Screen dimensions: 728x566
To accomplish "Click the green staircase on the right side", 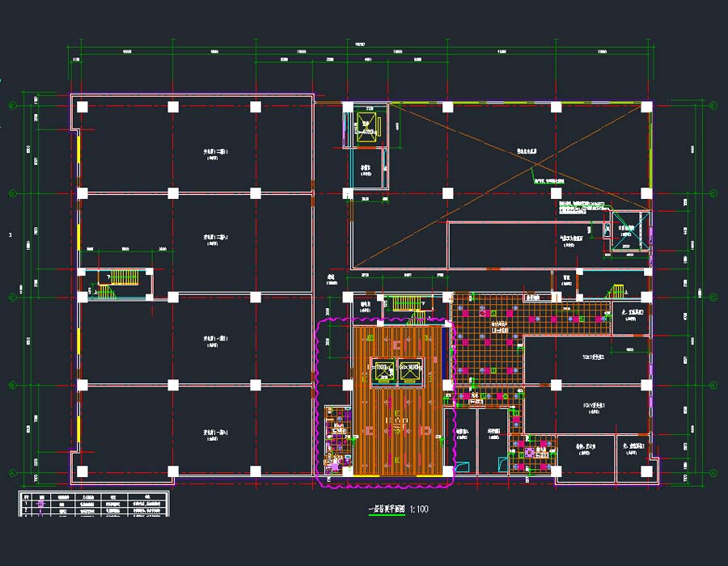I will click(x=616, y=291).
